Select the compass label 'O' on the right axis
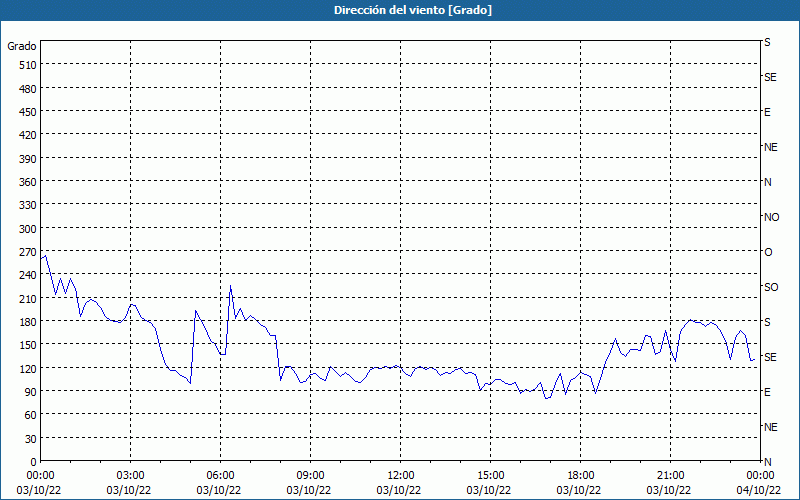This screenshot has width=800, height=500. 768,252
